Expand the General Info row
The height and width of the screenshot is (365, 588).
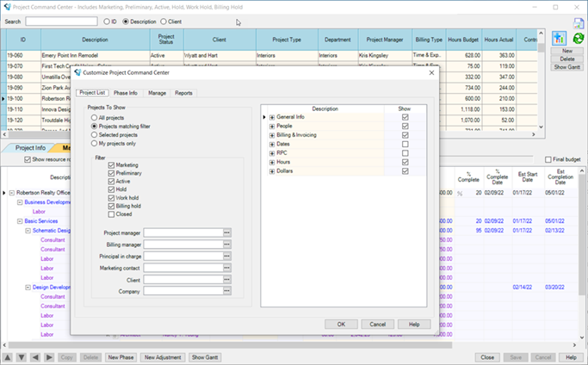[272, 117]
